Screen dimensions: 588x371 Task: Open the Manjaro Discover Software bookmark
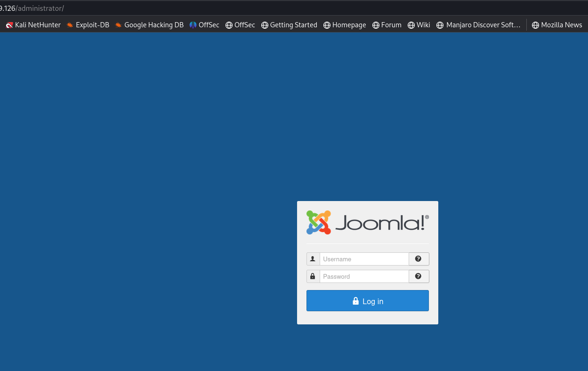tap(478, 25)
